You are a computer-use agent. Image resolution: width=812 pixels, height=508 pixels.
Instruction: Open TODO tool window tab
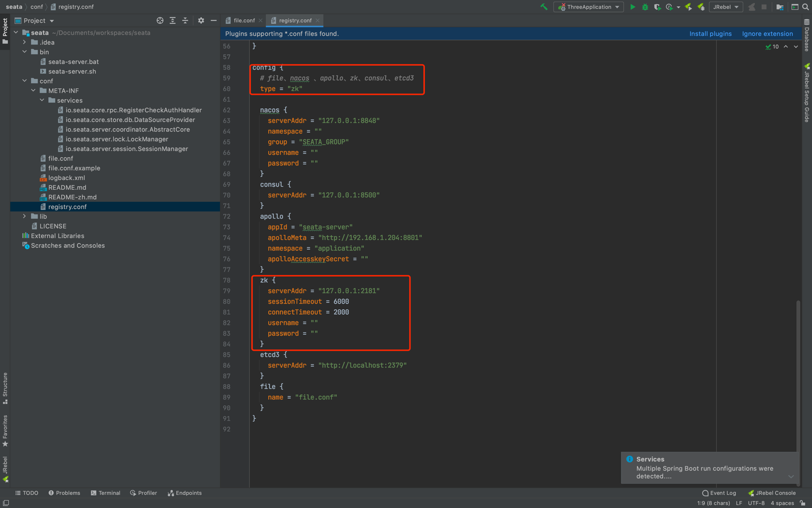(27, 493)
